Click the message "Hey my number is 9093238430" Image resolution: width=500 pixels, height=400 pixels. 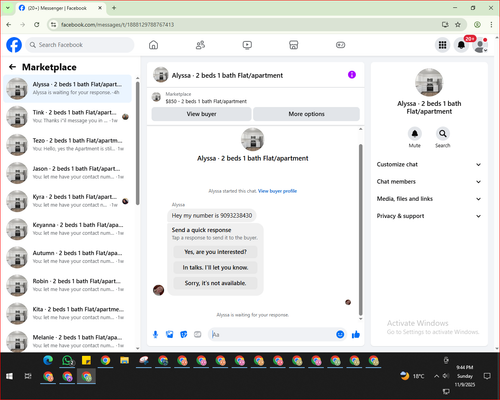[212, 216]
